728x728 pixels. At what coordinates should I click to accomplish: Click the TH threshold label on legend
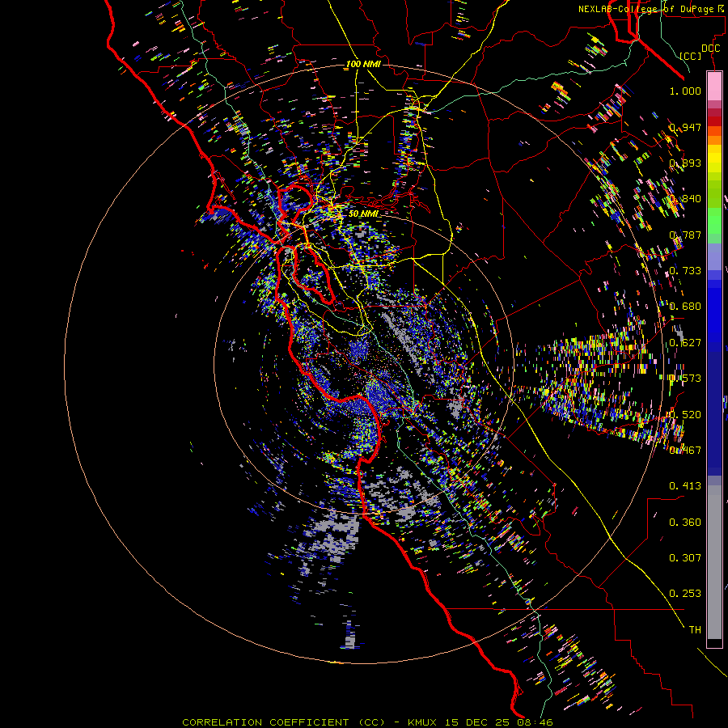coord(695,630)
